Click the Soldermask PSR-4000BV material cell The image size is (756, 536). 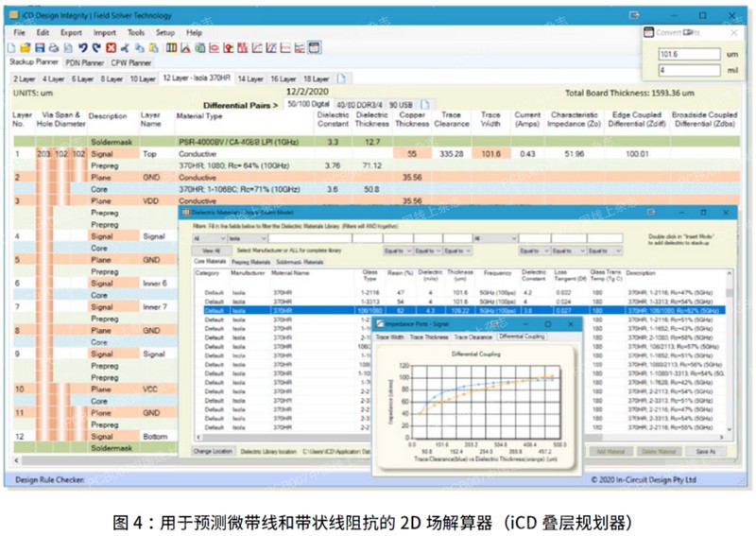(x=244, y=142)
